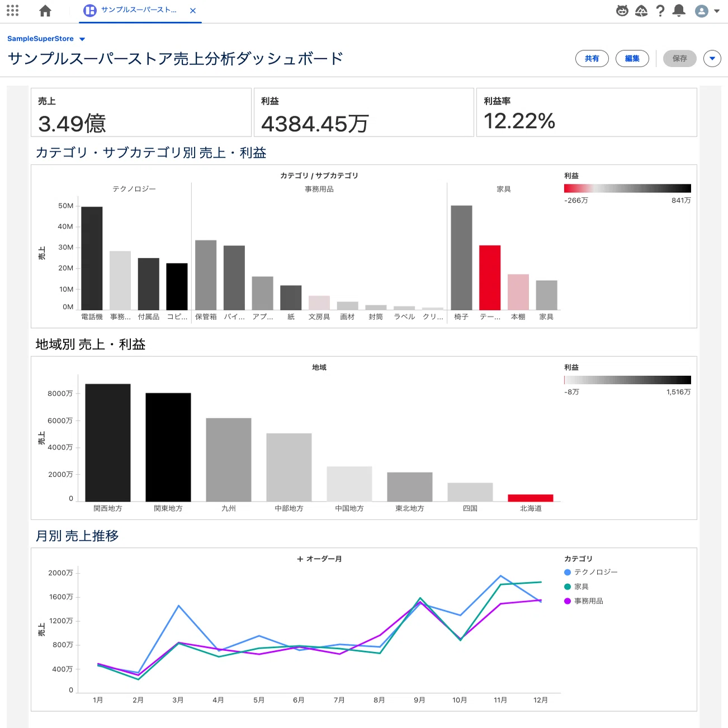
Task: Go to the home icon
Action: click(x=45, y=11)
